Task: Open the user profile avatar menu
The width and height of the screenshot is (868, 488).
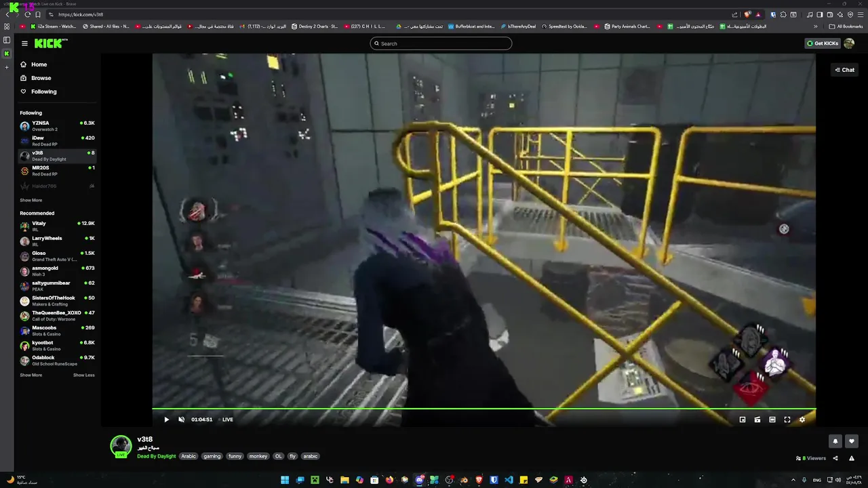Action: (849, 43)
